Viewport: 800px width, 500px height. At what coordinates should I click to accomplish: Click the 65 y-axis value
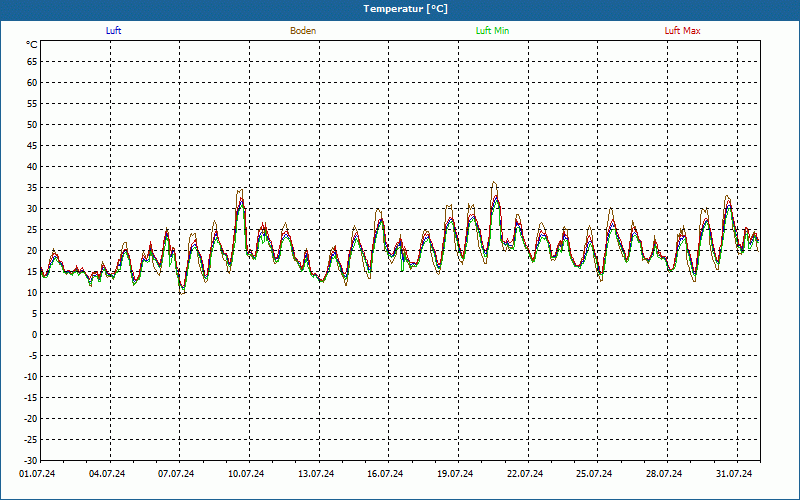tap(32, 62)
